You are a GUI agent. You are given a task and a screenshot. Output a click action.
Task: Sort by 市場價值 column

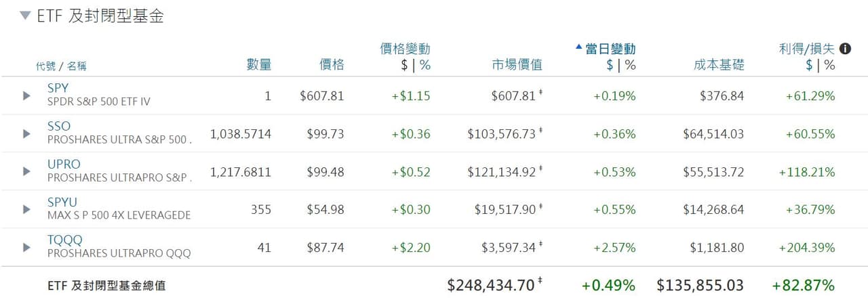(x=517, y=65)
